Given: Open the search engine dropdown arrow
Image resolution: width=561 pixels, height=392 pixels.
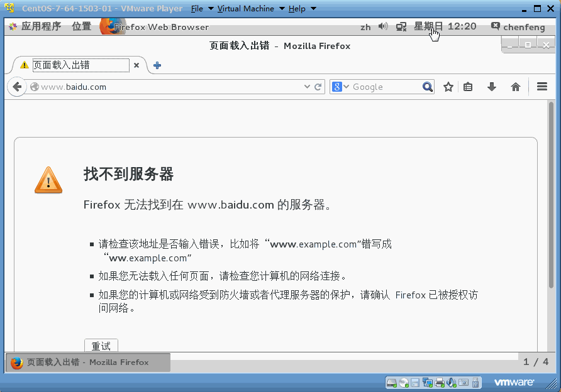Looking at the screenshot, I should click(346, 87).
